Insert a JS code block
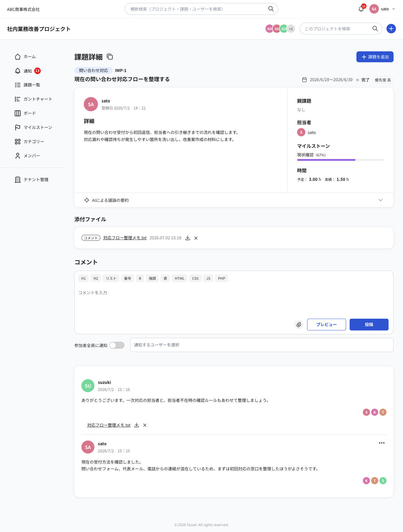Image resolution: width=403 pixels, height=532 pixels. coord(208,278)
